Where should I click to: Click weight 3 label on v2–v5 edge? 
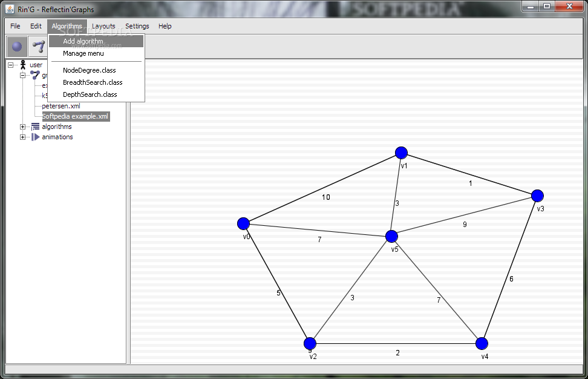point(352,298)
